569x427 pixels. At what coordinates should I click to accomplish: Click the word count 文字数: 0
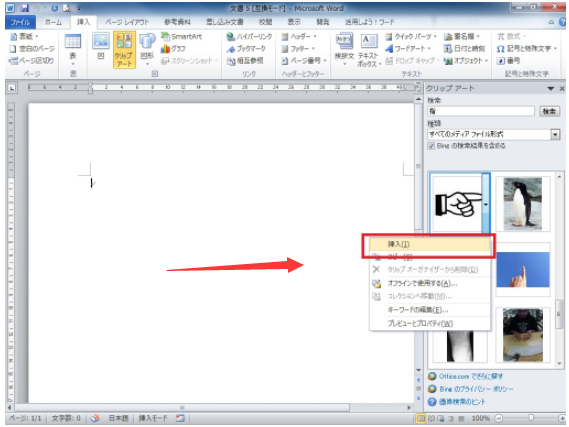[66, 418]
